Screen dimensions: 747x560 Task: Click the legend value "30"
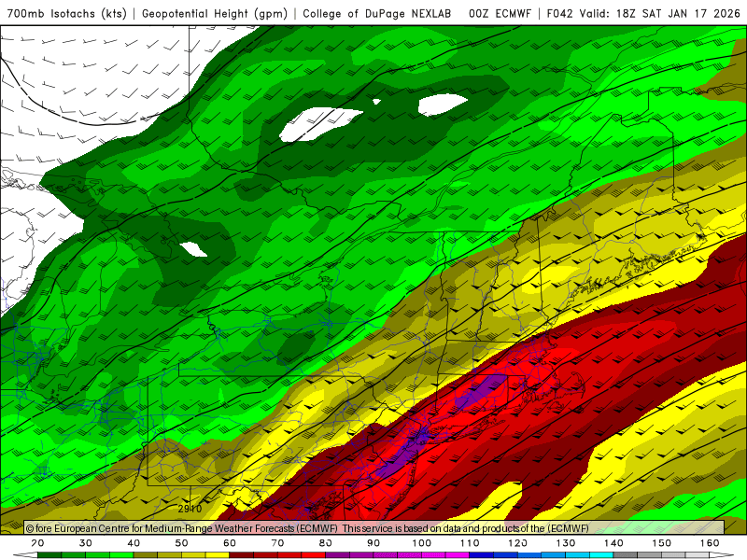(86, 543)
